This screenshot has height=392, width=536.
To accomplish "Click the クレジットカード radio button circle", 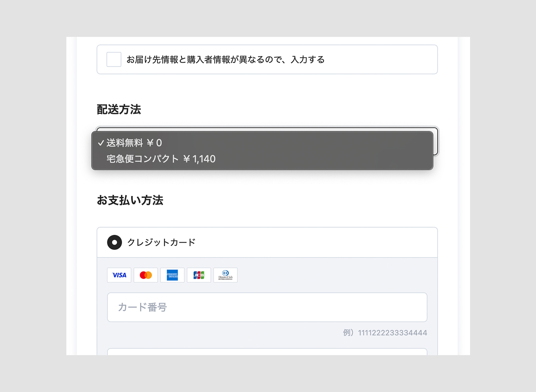I will pos(114,242).
